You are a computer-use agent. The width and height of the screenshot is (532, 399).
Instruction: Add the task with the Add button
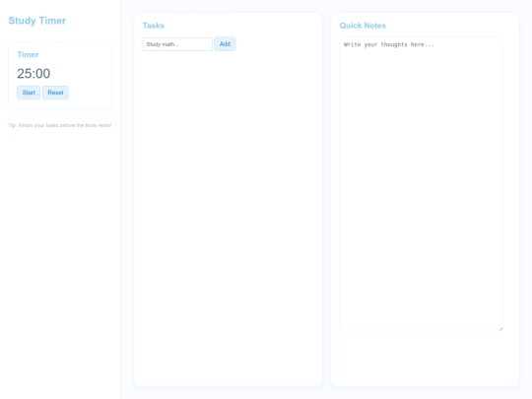225,44
